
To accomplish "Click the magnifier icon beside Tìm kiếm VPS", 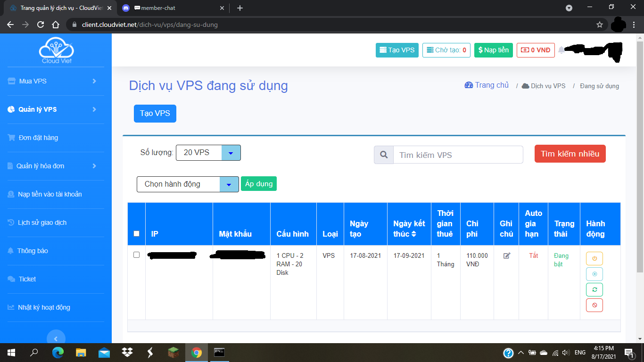I will 384,155.
